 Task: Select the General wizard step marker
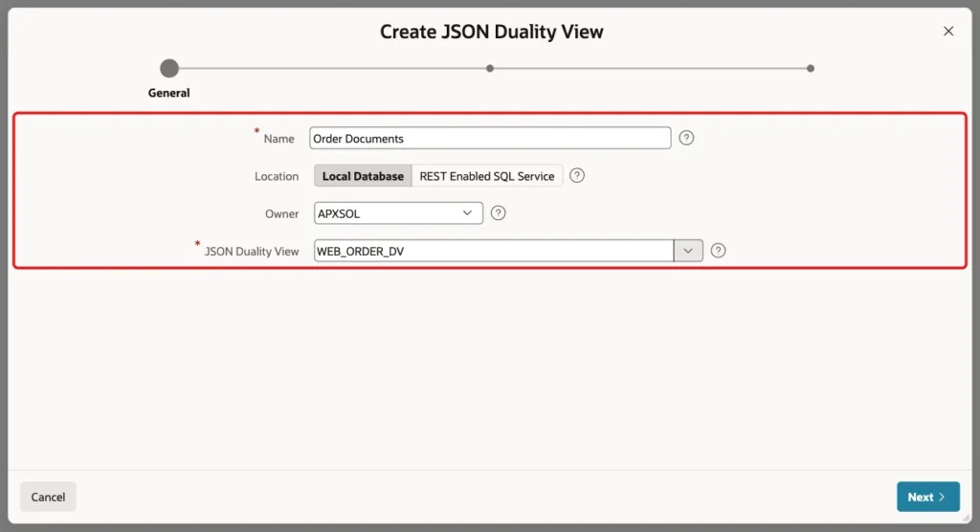tap(168, 68)
